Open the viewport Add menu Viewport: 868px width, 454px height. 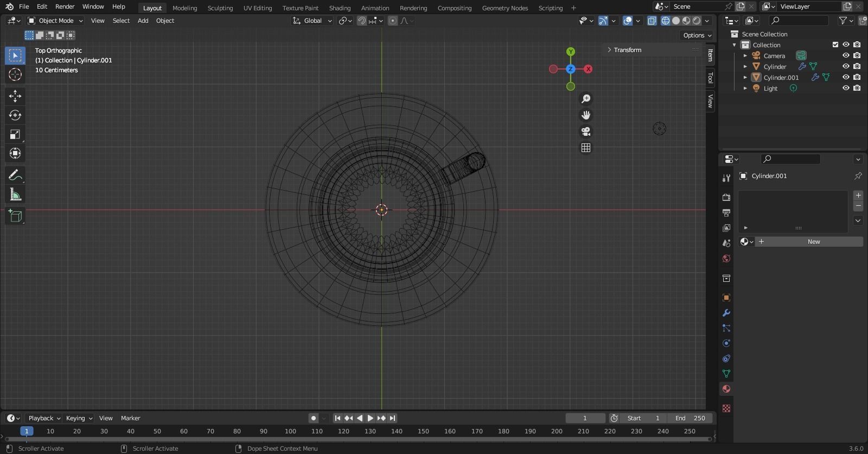[143, 21]
